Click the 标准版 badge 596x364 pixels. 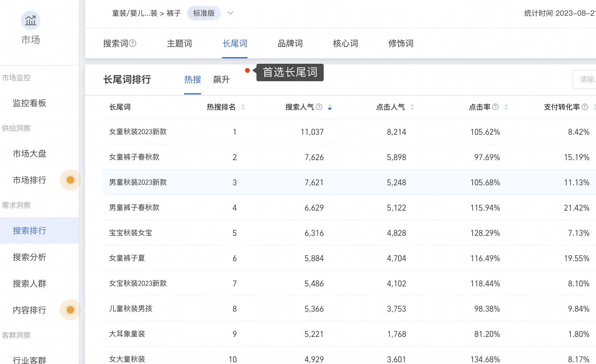tap(204, 13)
